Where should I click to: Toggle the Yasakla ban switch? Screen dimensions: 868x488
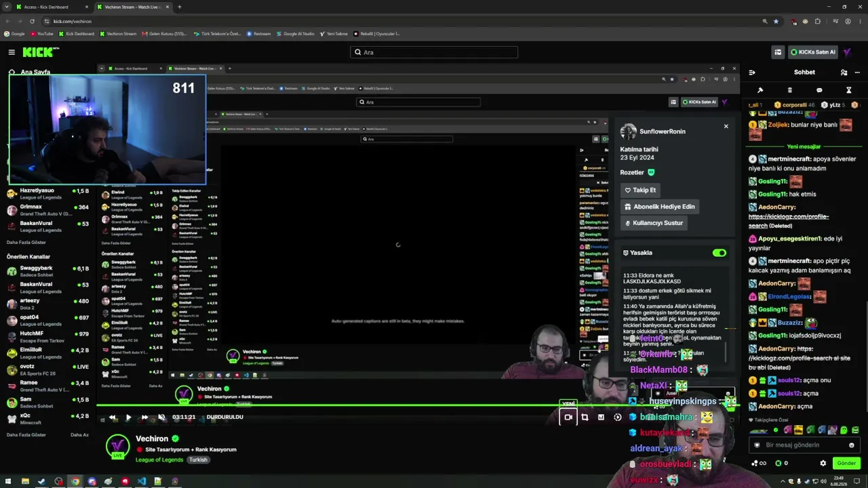(x=719, y=253)
